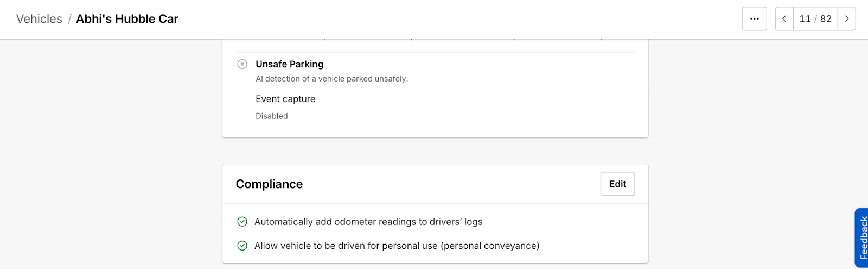Edit the Compliance settings
This screenshot has height=269, width=868.
pos(617,184)
